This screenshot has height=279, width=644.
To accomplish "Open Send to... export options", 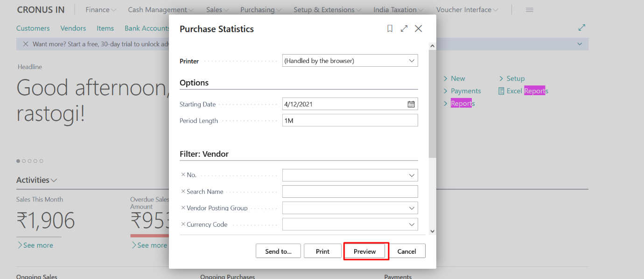I will click(x=278, y=251).
